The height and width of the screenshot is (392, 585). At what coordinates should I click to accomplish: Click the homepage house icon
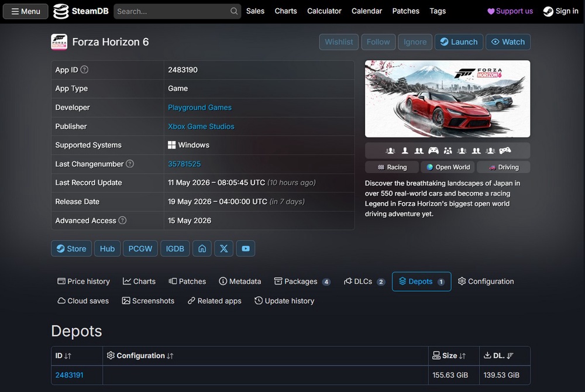tap(202, 249)
